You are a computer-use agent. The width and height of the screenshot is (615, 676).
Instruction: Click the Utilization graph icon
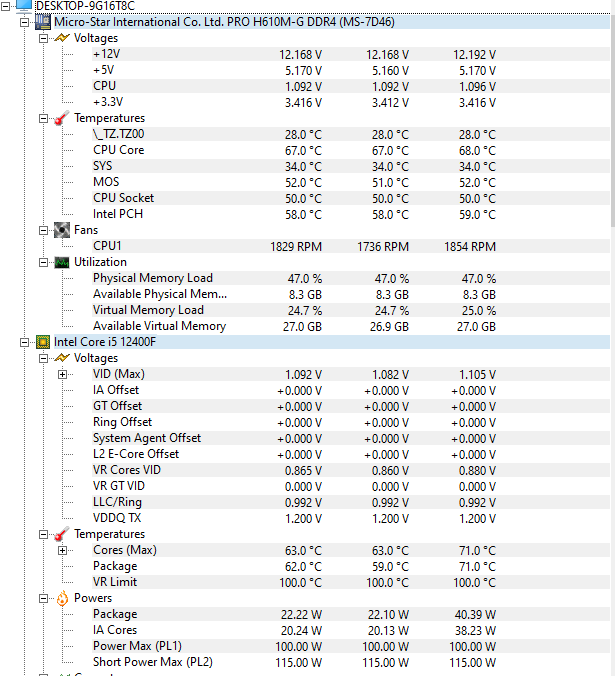tap(62, 262)
